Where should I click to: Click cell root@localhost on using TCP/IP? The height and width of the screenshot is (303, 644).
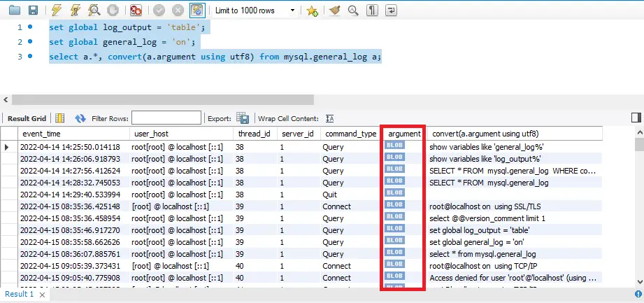(x=515, y=266)
